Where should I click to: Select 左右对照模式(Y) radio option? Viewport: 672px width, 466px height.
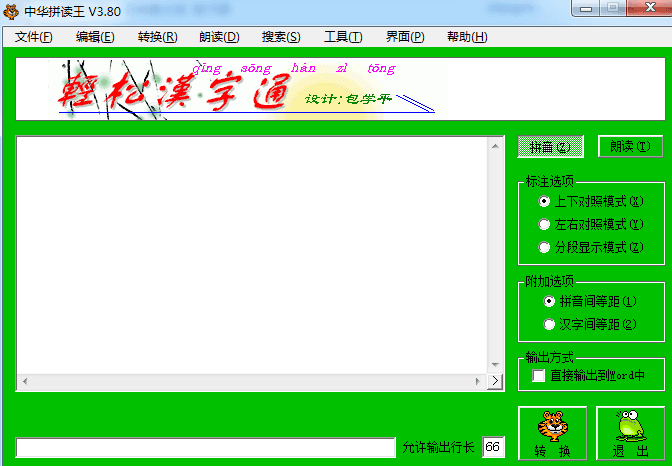[591, 224]
